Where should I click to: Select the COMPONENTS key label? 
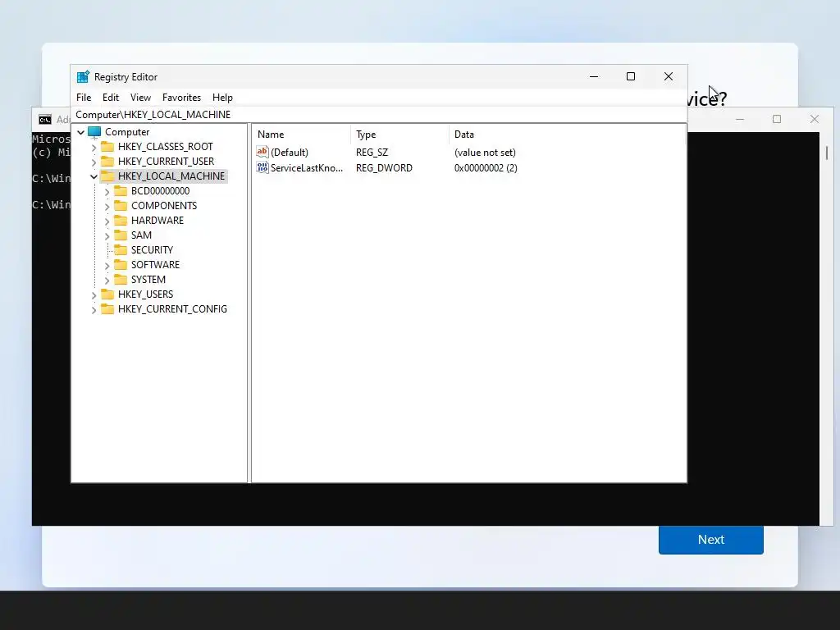[x=164, y=206]
